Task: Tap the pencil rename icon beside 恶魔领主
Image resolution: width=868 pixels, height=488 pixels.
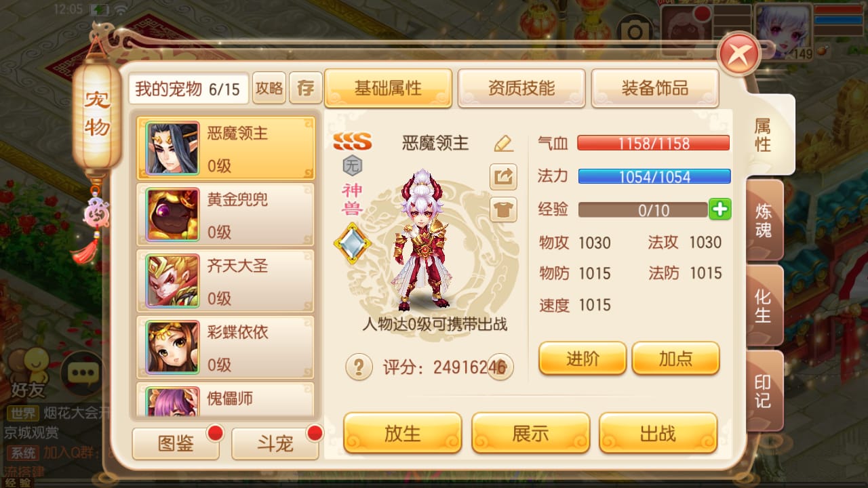Action: [x=503, y=143]
